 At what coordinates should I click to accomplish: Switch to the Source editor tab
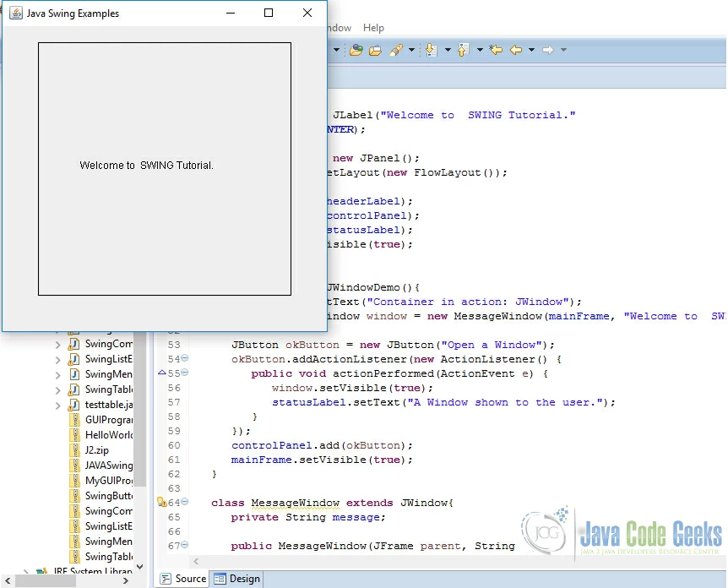(x=183, y=579)
